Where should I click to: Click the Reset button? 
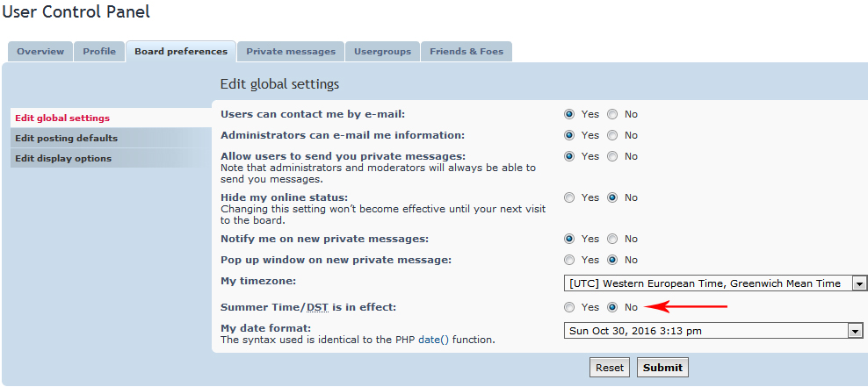pos(610,368)
